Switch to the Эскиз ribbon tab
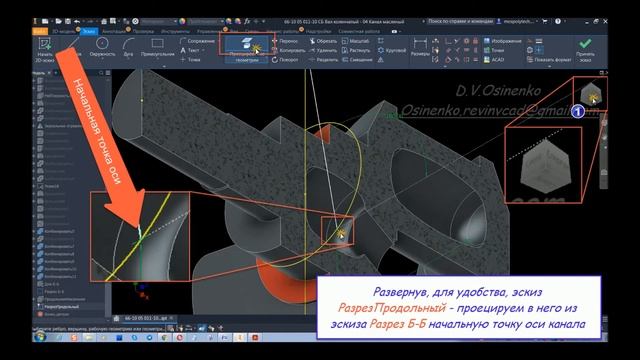 [x=89, y=31]
